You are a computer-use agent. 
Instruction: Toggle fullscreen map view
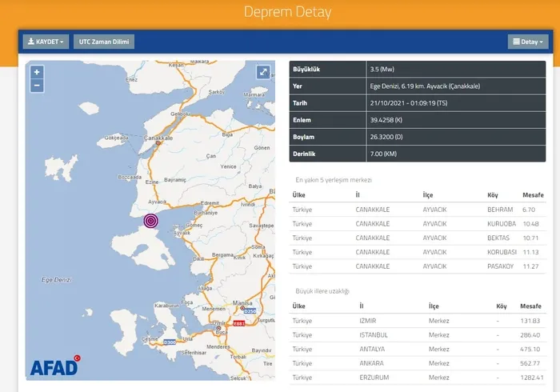click(262, 73)
